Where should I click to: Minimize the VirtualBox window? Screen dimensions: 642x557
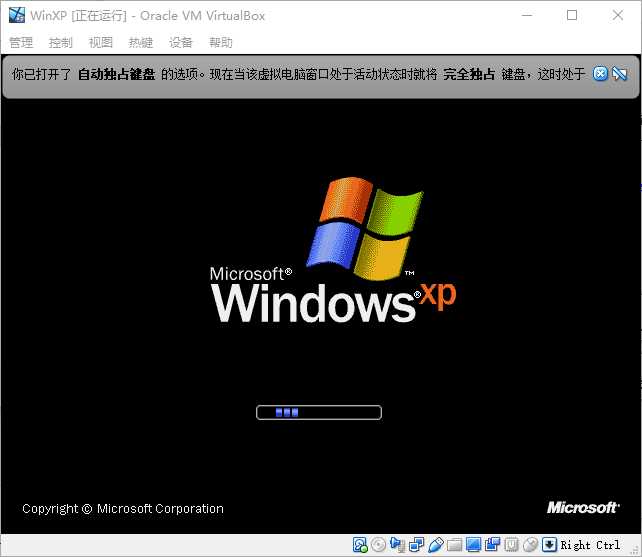click(x=527, y=16)
